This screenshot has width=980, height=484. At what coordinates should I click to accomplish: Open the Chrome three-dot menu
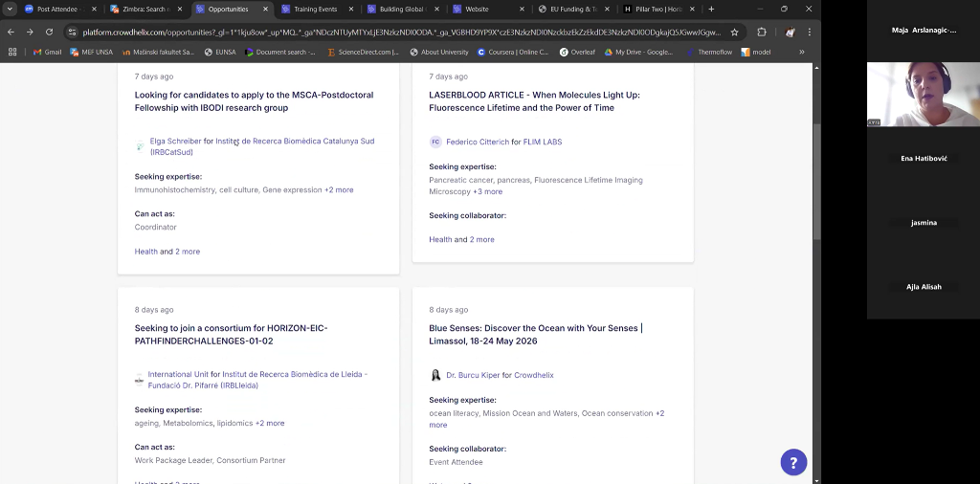[x=810, y=32]
